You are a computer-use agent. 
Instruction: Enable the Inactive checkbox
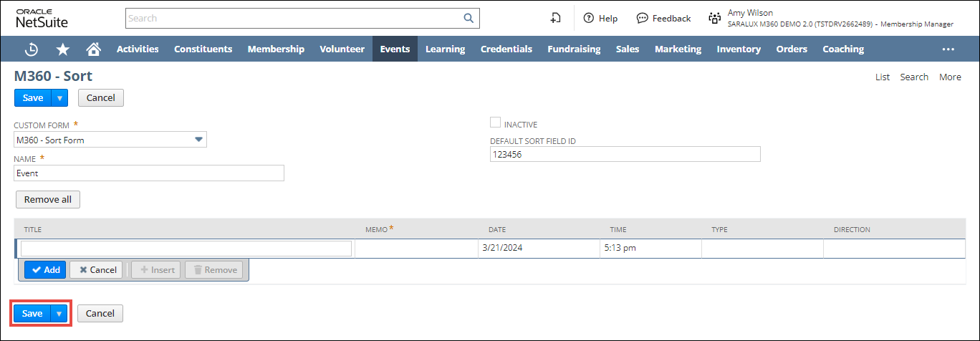[495, 123]
